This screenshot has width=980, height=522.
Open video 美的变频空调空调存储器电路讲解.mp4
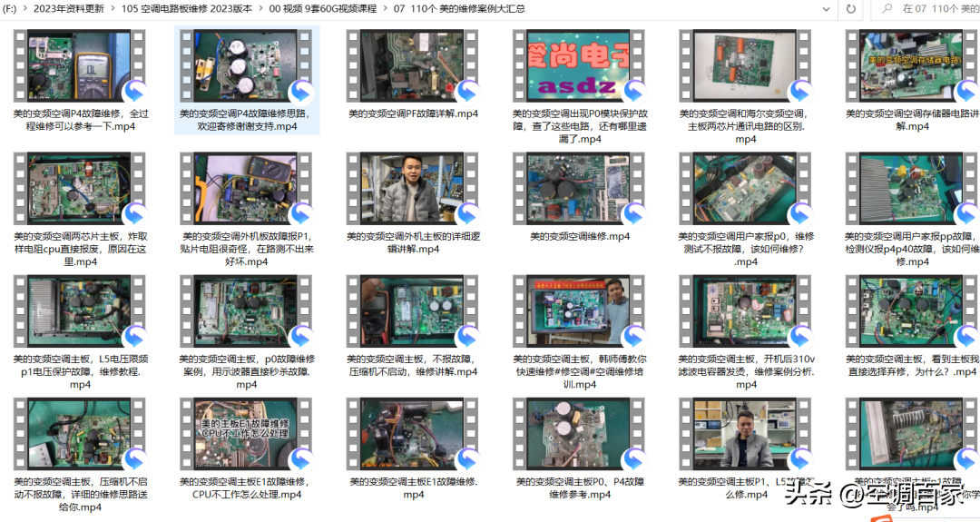point(913,65)
